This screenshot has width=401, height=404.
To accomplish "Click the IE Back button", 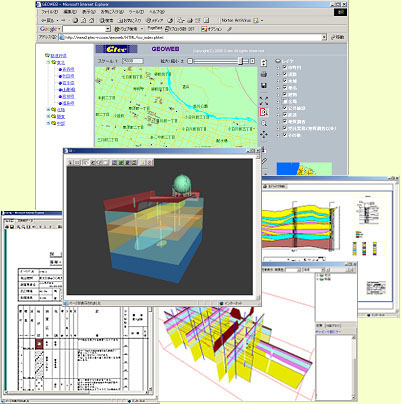I will click(48, 21).
